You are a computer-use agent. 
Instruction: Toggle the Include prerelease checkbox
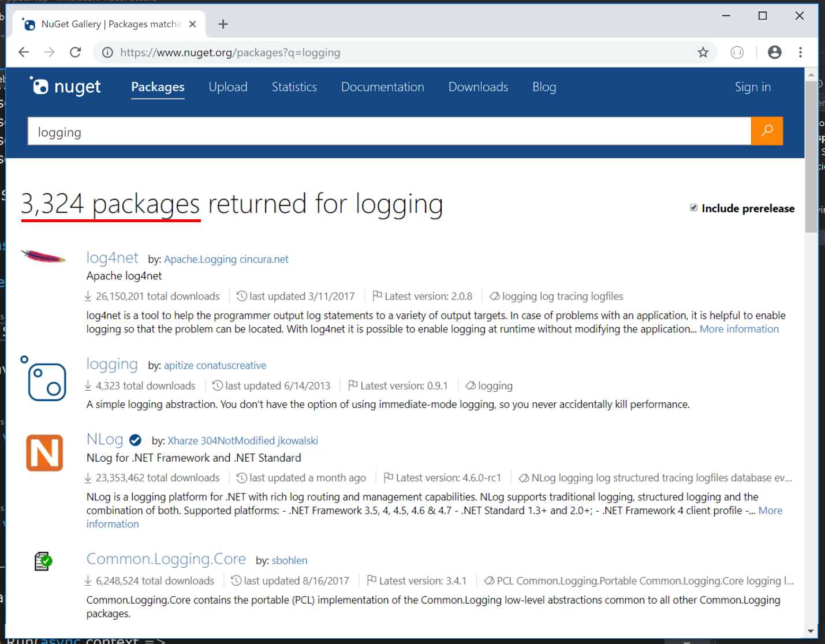pyautogui.click(x=693, y=207)
